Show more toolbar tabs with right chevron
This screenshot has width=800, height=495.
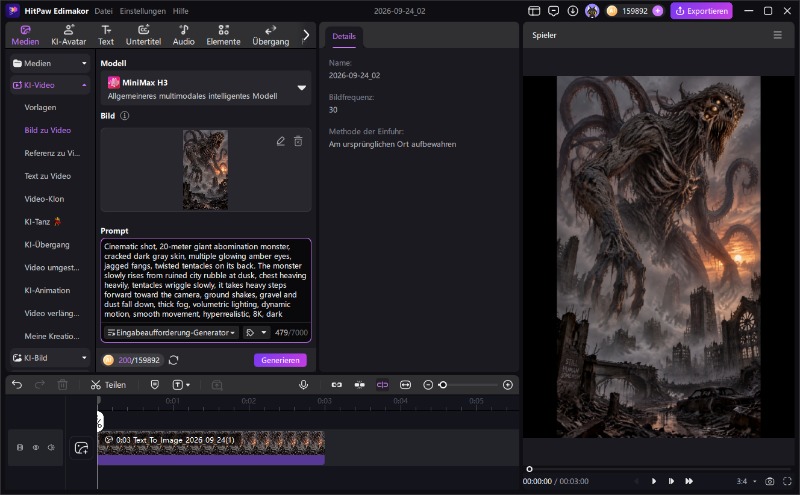[306, 35]
